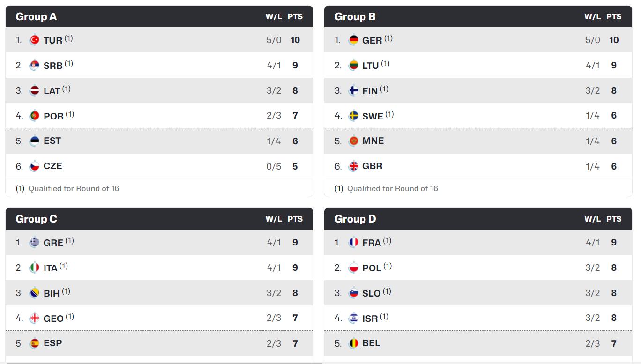Click the W/L column header in Group D
This screenshot has height=364, width=641.
pyautogui.click(x=592, y=219)
